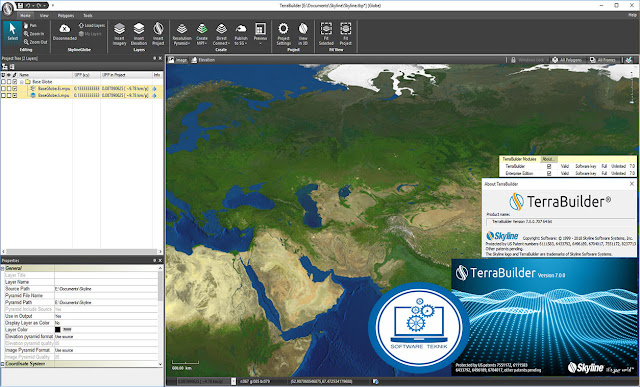Image resolution: width=640 pixels, height=387 pixels.
Task: Toggle second checkbox of BaseGlobe.Ei.mpu row
Action: [x=9, y=89]
